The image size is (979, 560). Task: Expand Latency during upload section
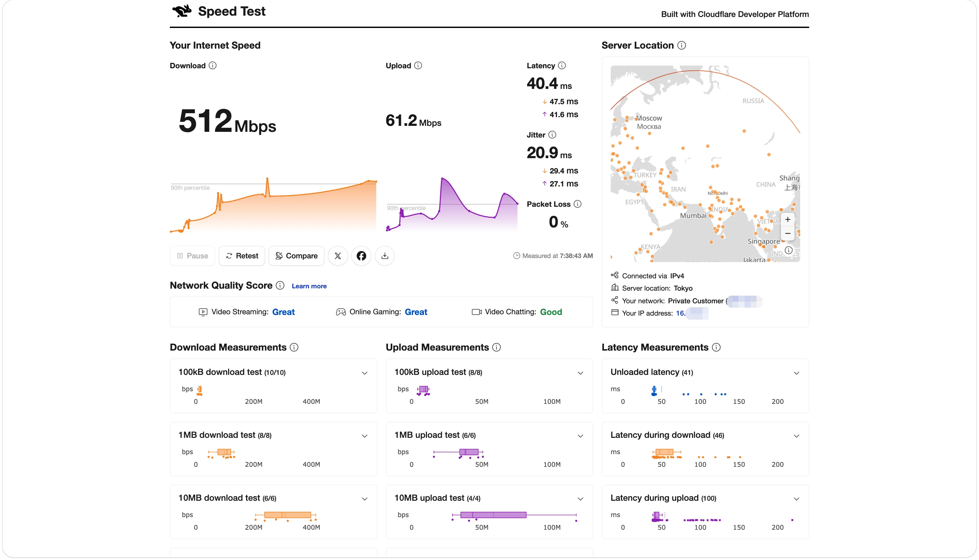(x=797, y=499)
